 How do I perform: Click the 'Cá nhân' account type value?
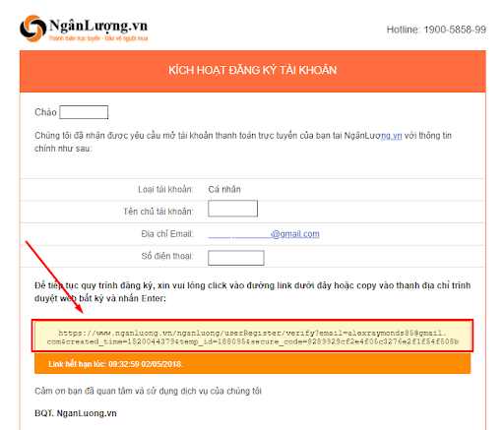[224, 190]
